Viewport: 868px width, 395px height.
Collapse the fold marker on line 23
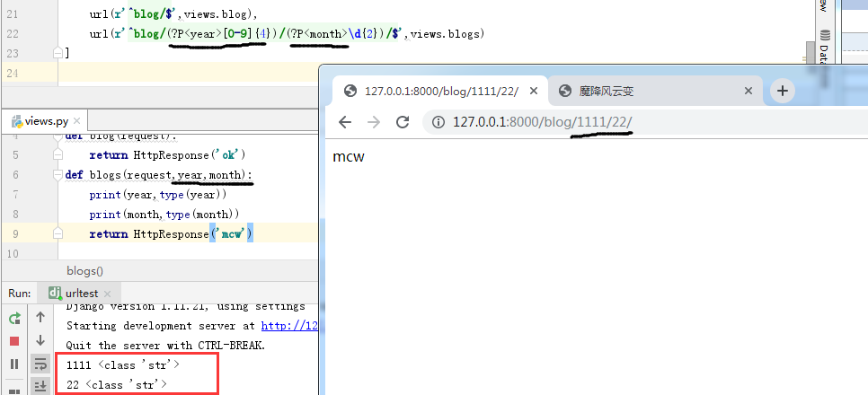click(x=58, y=53)
